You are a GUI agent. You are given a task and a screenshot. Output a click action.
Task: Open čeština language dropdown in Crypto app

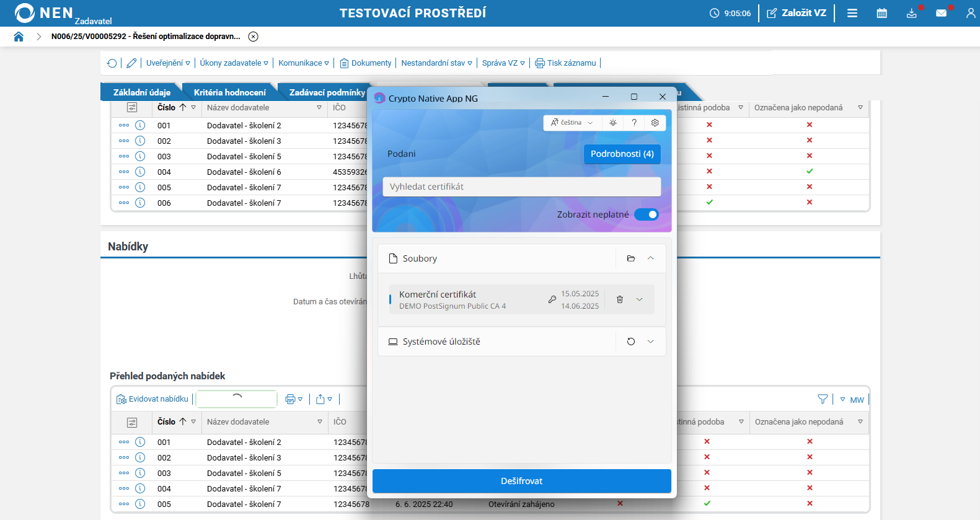click(x=572, y=123)
